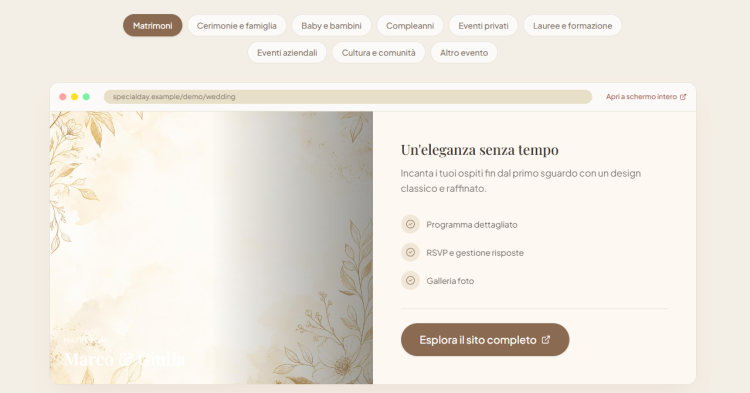Click the Un'eleganza senza tempo heading
The height and width of the screenshot is (393, 750).
[480, 150]
